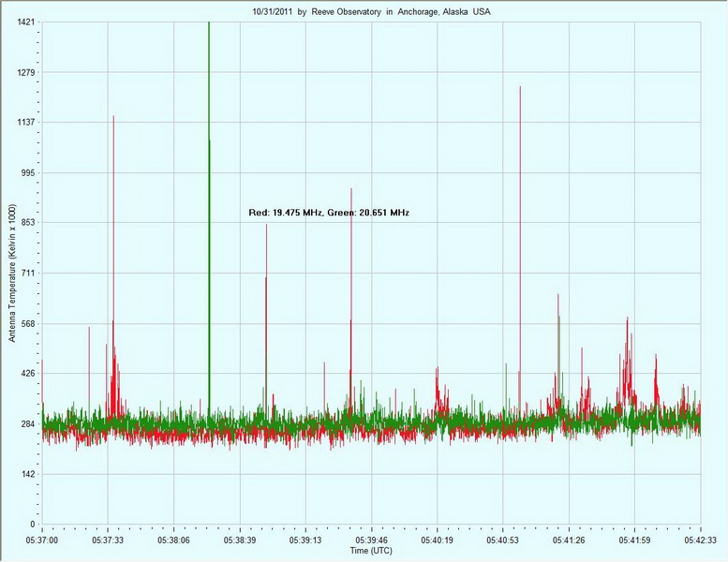
Task: Click the 426 y-axis value
Action: click(x=28, y=374)
